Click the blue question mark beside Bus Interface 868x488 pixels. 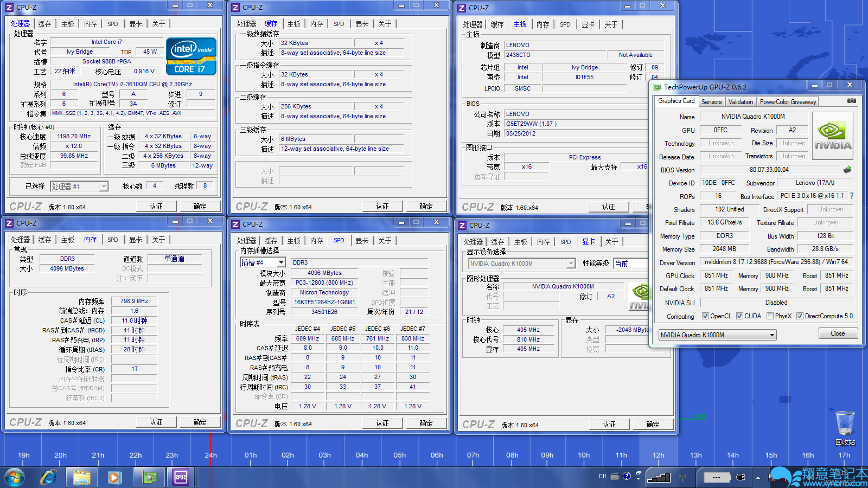[x=852, y=196]
